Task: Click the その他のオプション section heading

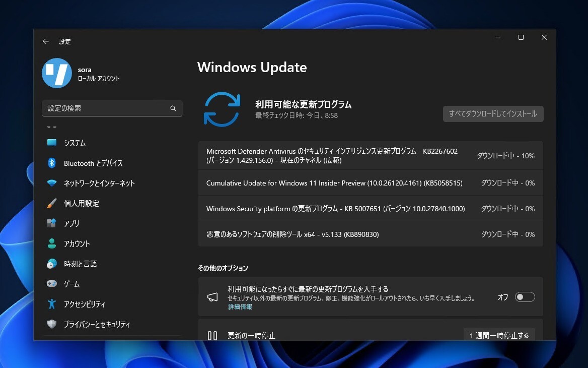Action: (x=223, y=268)
